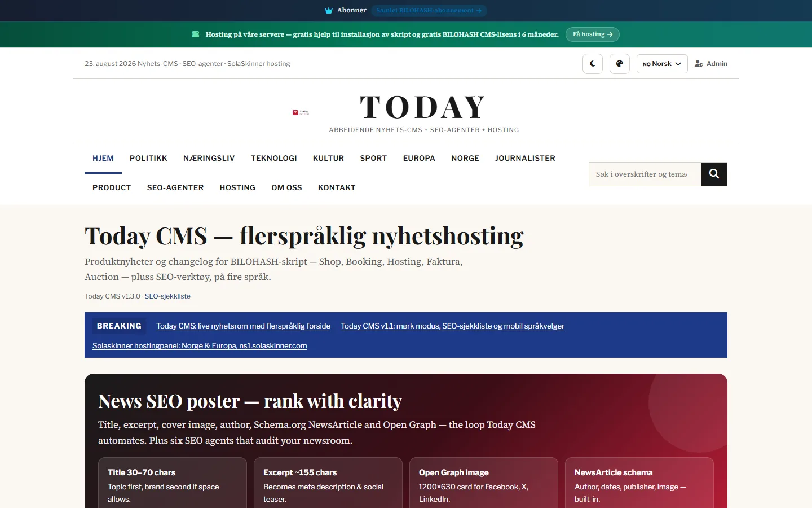This screenshot has height=508, width=812.
Task: Open the POLITIKK section
Action: coord(148,159)
